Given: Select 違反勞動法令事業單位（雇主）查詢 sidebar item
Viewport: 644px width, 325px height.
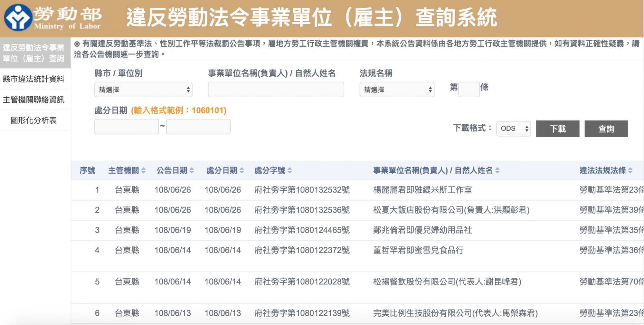Looking at the screenshot, I should tap(34, 53).
